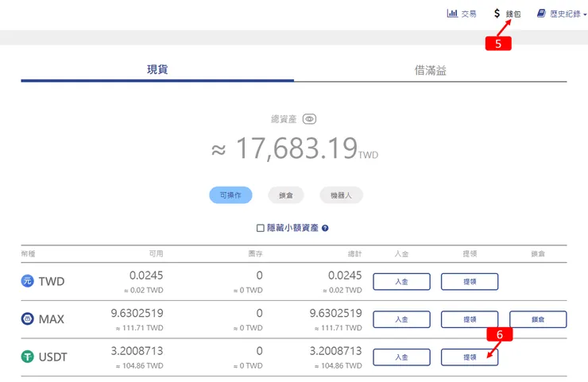Open the 錢包 wallet menu
This screenshot has width=588, height=382.
pos(508,14)
